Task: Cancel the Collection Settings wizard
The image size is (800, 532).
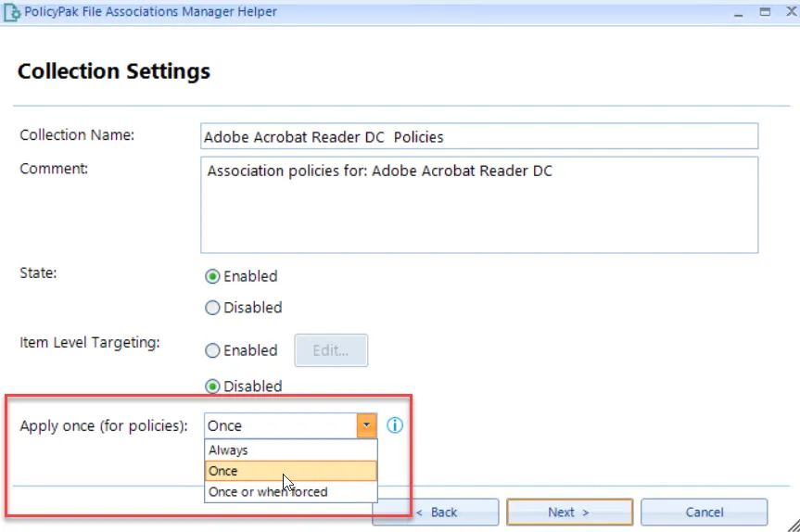Action: click(x=705, y=513)
